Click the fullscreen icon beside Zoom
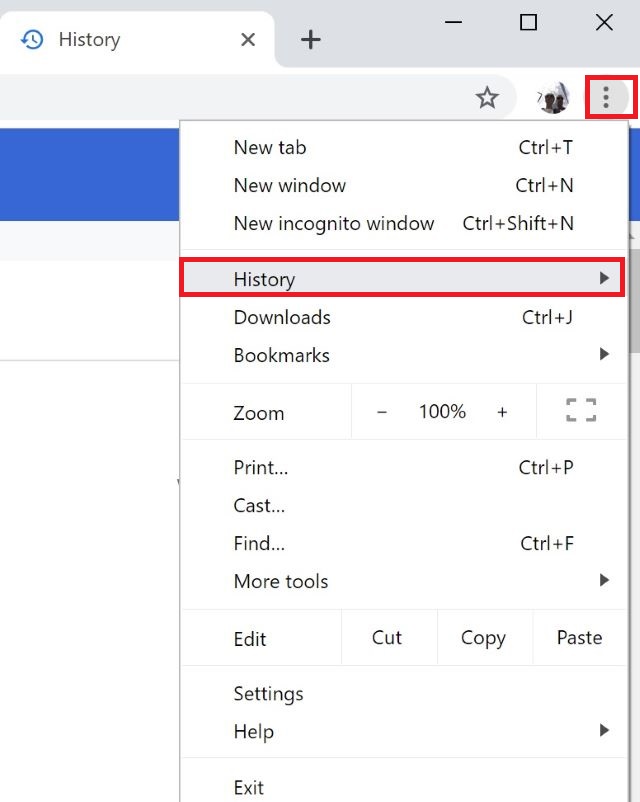Viewport: 640px width, 802px height. coord(581,410)
